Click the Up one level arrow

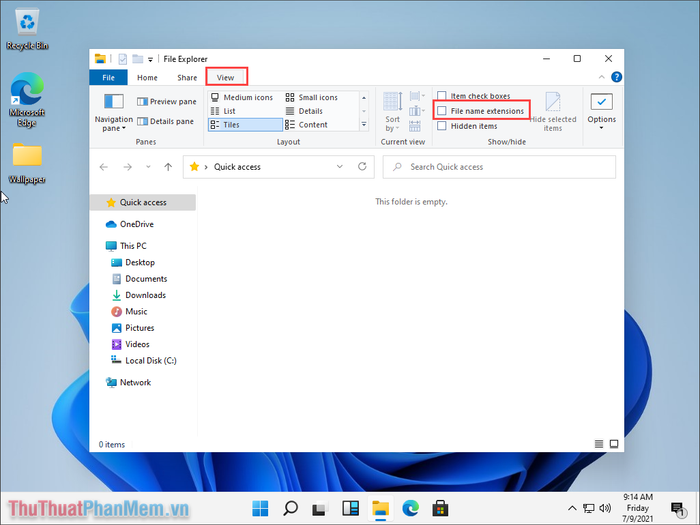[168, 167]
